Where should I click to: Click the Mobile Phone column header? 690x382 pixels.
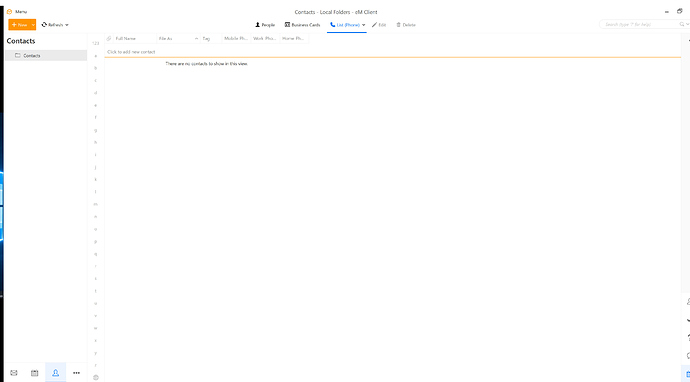pos(236,39)
